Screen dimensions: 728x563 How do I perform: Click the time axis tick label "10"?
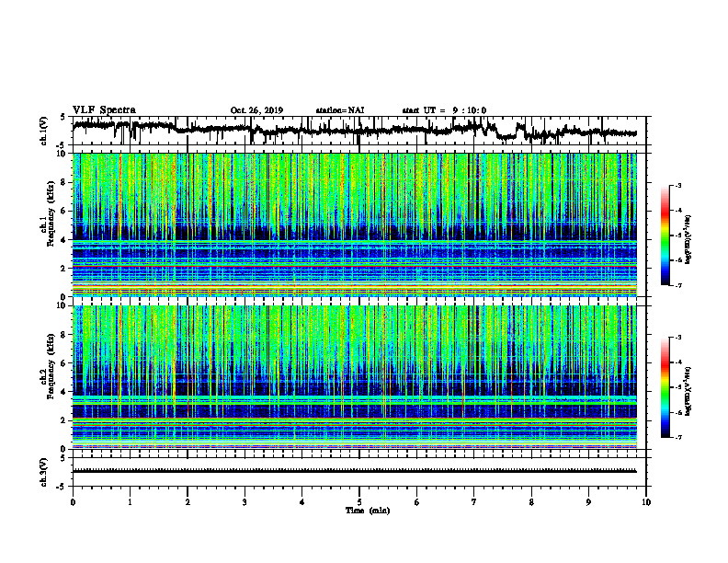[646, 502]
